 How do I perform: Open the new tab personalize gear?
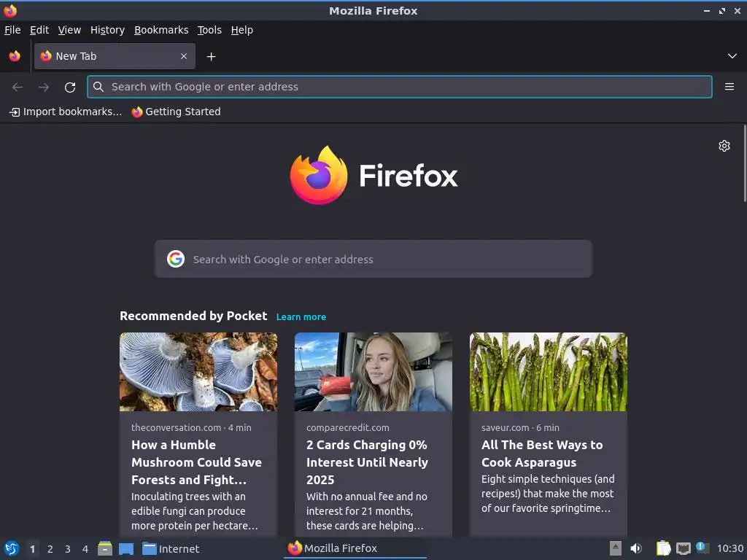pos(724,146)
